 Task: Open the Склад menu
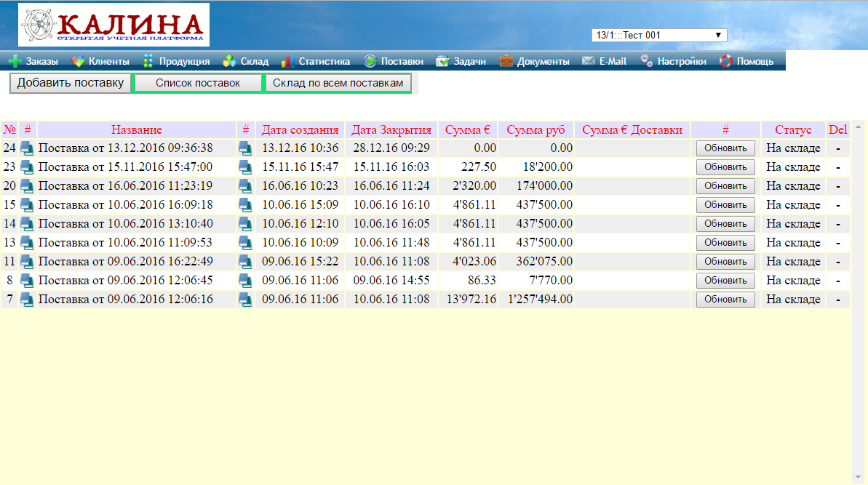(x=245, y=61)
